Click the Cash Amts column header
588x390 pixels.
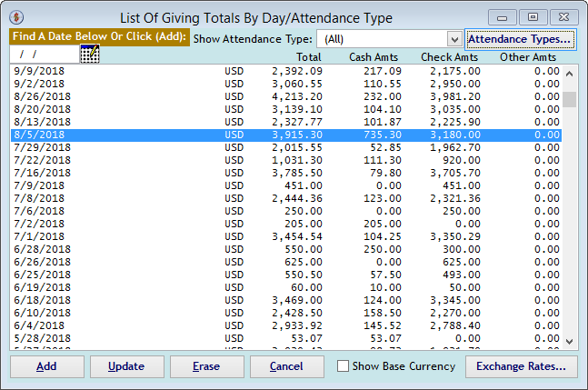(374, 57)
